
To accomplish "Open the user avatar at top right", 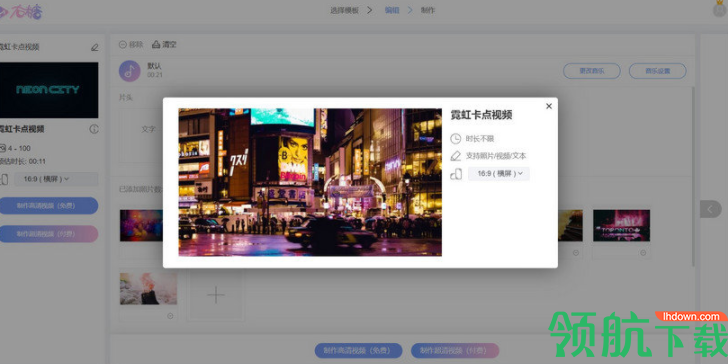I will (x=720, y=9).
